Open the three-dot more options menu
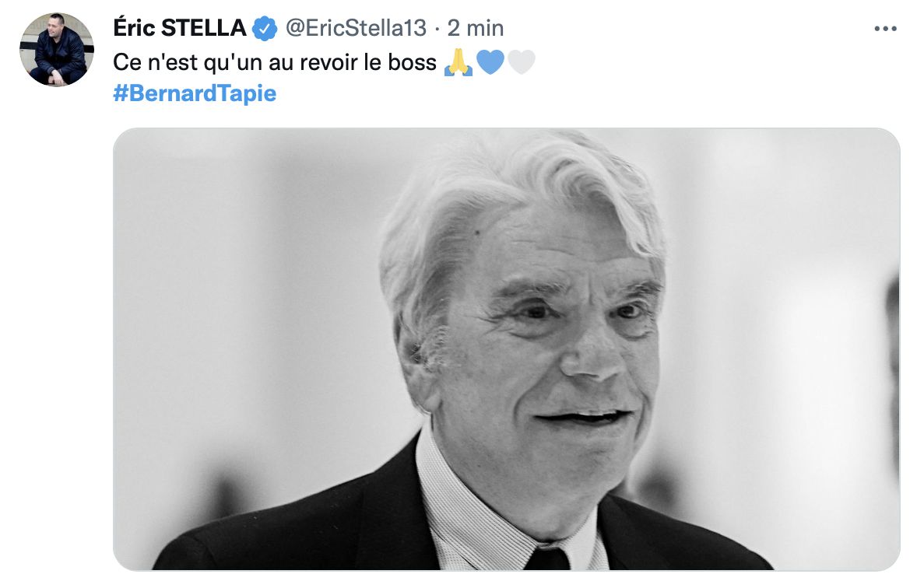Image resolution: width=917 pixels, height=588 pixels. [886, 29]
